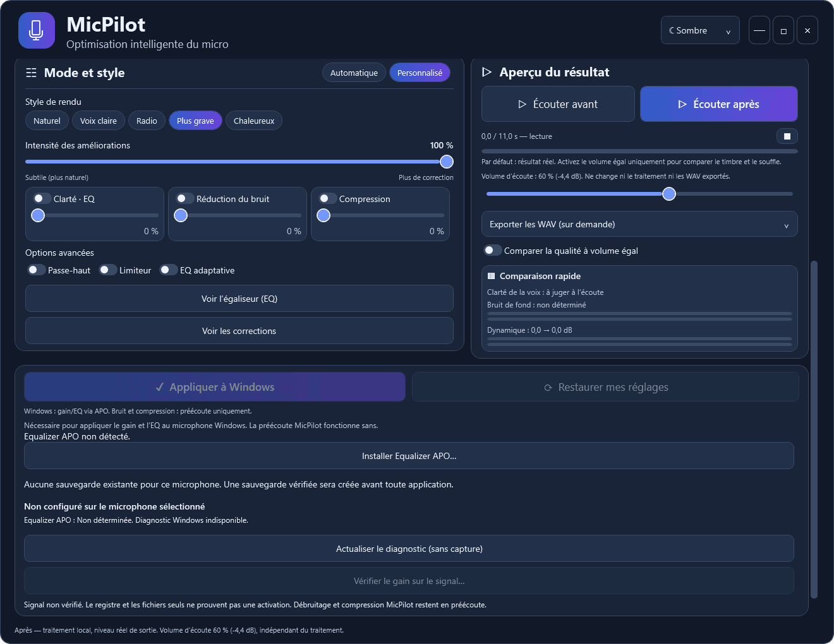Click Installer Equalizer APO button
Screen dimensions: 834x644
409,456
